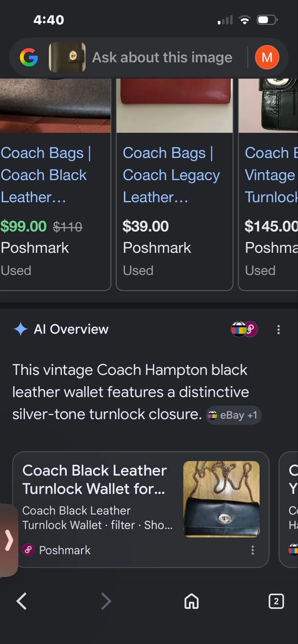The image size is (298, 644).
Task: Tap the Poshmark source icon on card
Action: coord(28,550)
